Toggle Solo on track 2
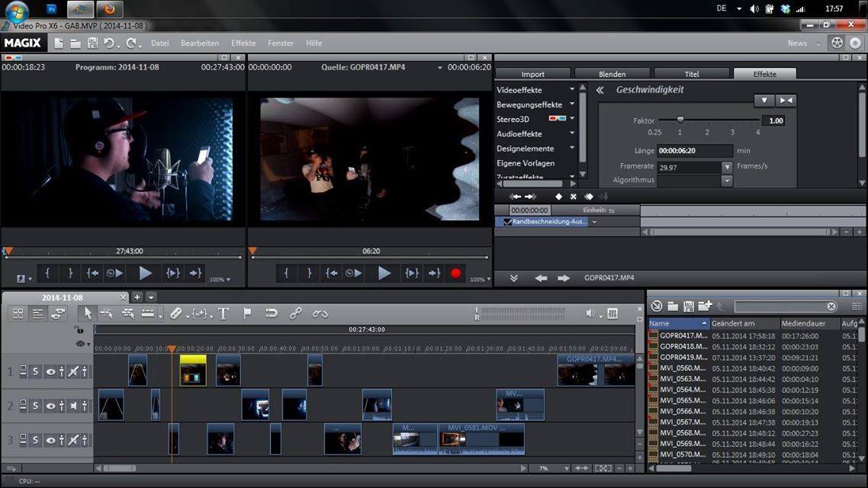Screen dimensions: 868x488 point(36,406)
